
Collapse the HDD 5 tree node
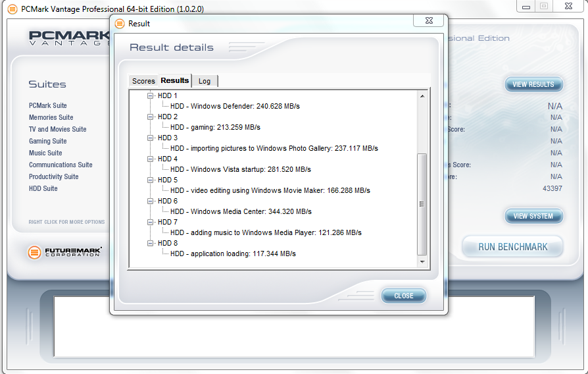pos(150,180)
